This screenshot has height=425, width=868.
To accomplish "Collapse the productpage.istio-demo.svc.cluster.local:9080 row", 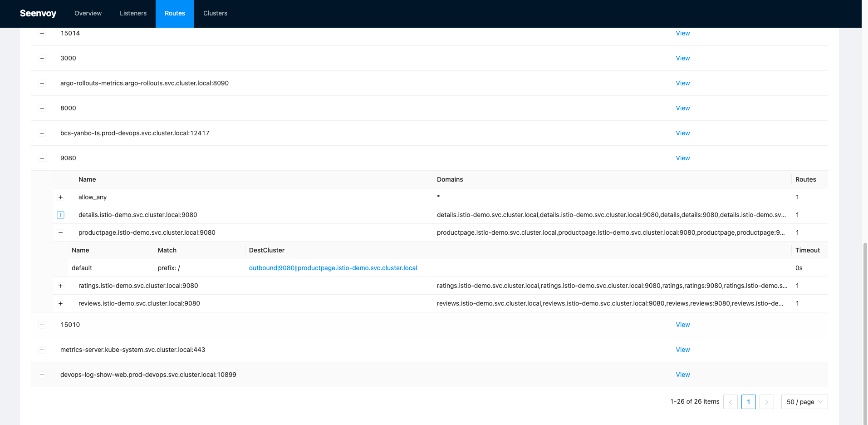I will [60, 232].
